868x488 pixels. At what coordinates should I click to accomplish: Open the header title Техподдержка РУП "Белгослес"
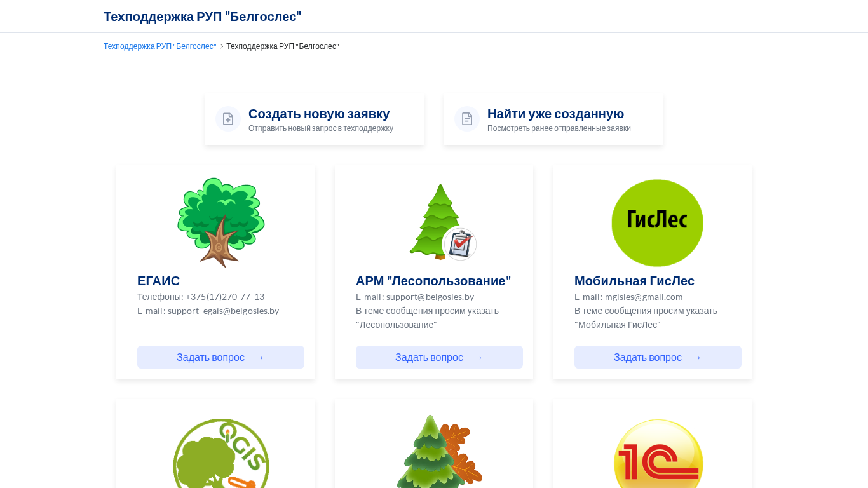(x=203, y=17)
